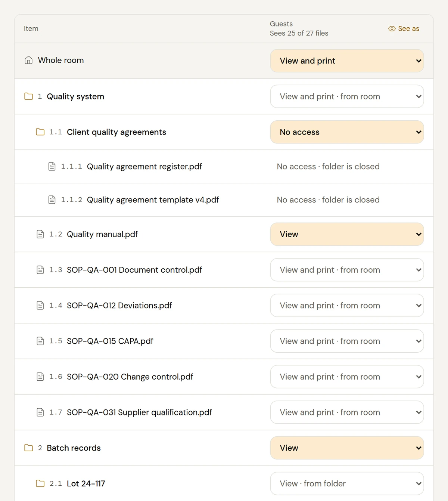This screenshot has height=501, width=448.
Task: Open Quality manual.pdf View dropdown
Action: point(347,234)
